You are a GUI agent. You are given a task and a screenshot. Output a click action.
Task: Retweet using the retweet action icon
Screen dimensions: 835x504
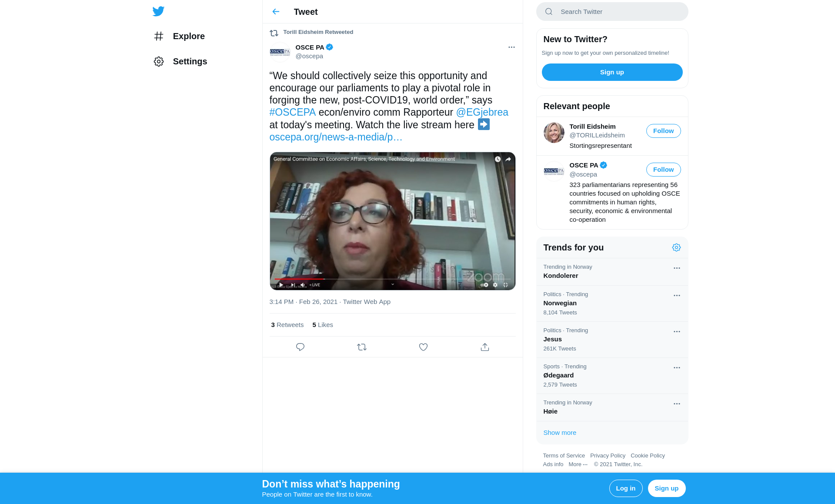[362, 347]
